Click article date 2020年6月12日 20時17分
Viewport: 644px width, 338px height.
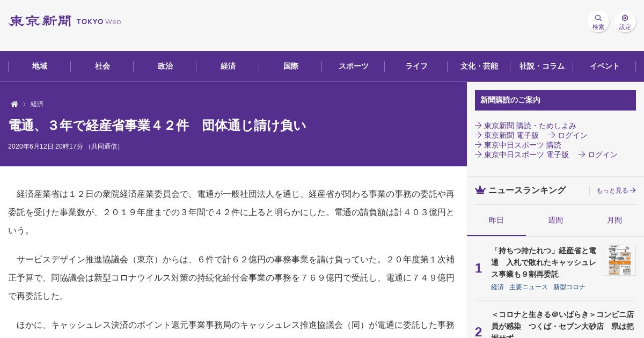[46, 146]
